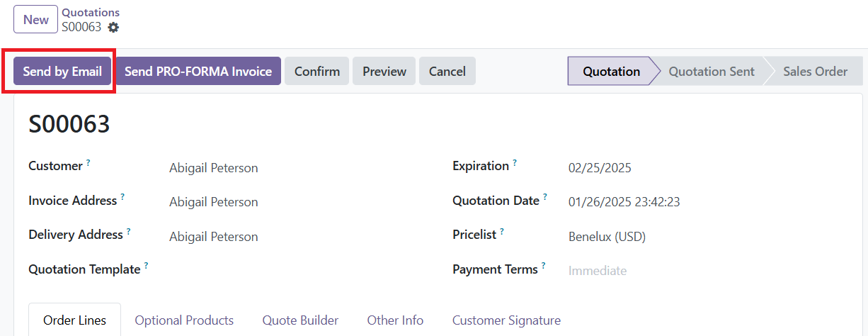Click the Payment Terms help tooltip icon
The width and height of the screenshot is (868, 336).
click(x=544, y=266)
